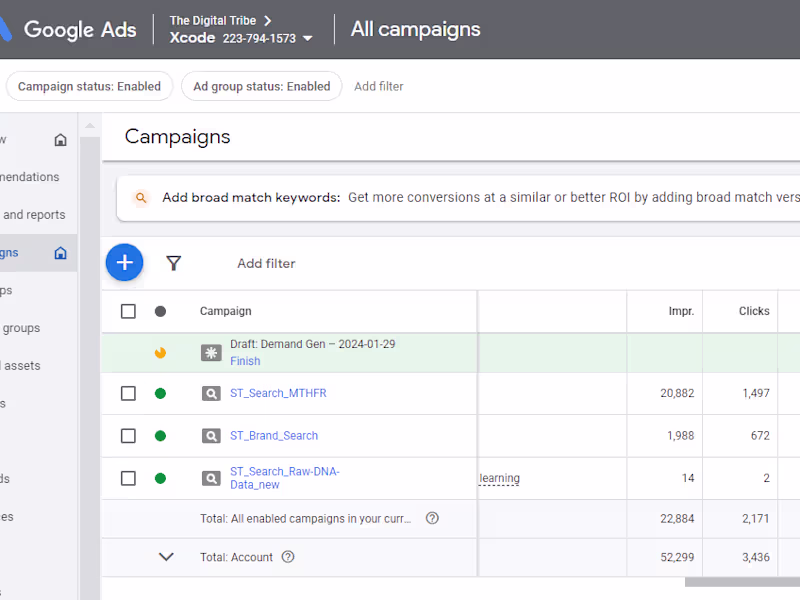The width and height of the screenshot is (800, 600).
Task: Click the Google Ads logo
Action: tap(68, 29)
